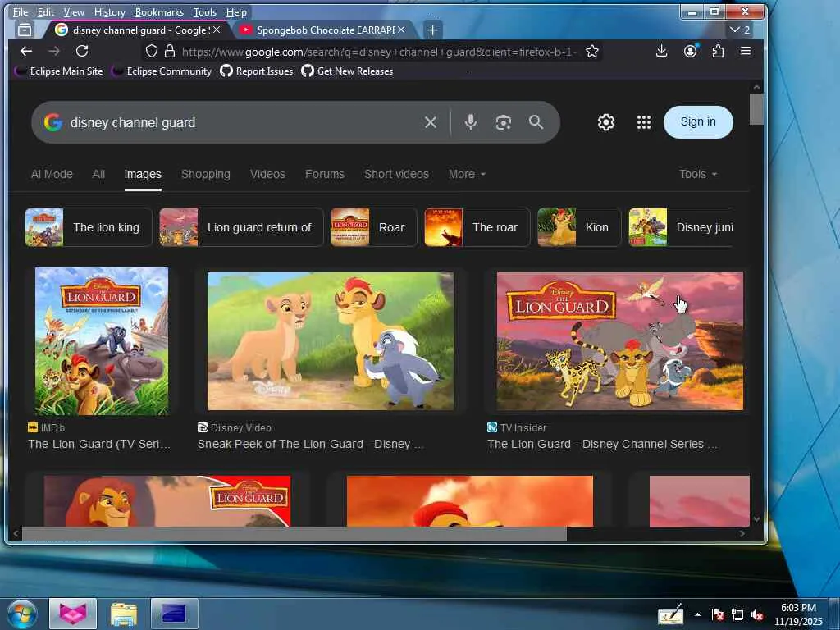List all tabs dropdown arrow

pyautogui.click(x=741, y=30)
